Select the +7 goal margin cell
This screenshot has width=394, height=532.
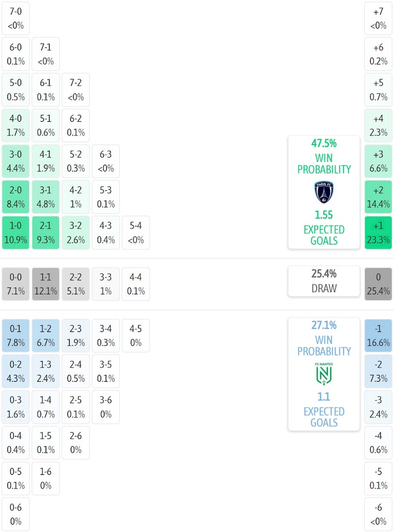pyautogui.click(x=378, y=18)
